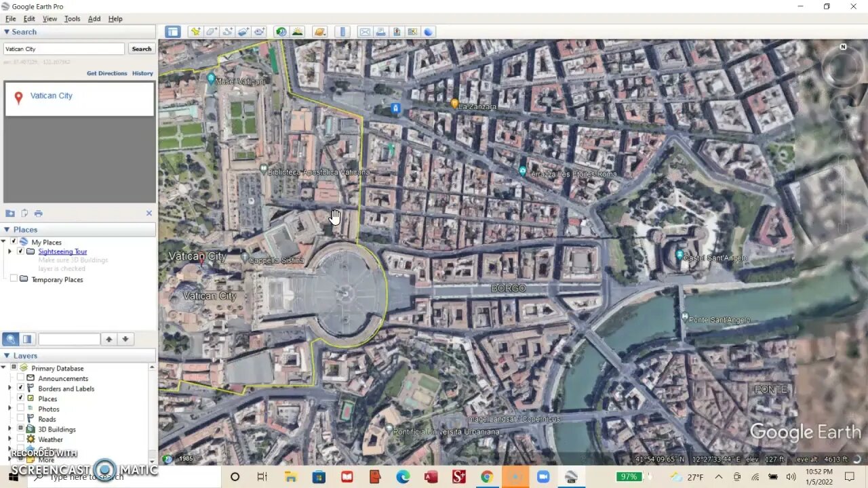Open the Add menu
This screenshot has width=868, height=488.
94,19
